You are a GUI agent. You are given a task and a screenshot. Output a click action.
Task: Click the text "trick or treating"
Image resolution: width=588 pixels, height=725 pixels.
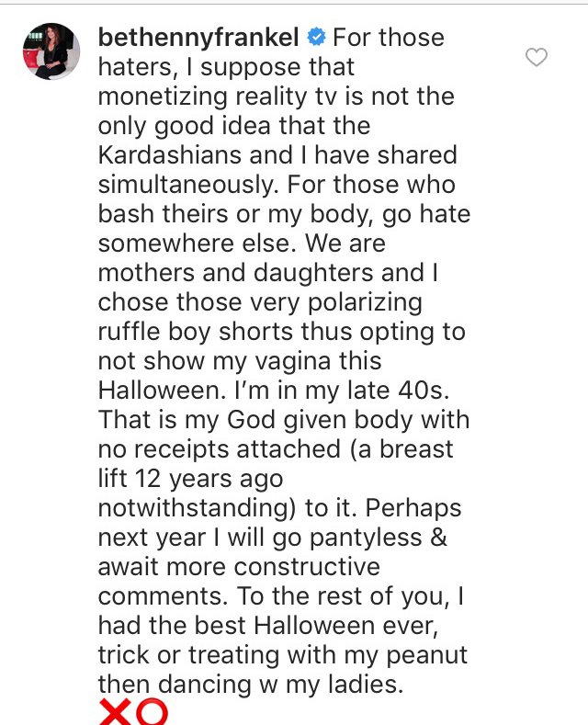tap(188, 655)
